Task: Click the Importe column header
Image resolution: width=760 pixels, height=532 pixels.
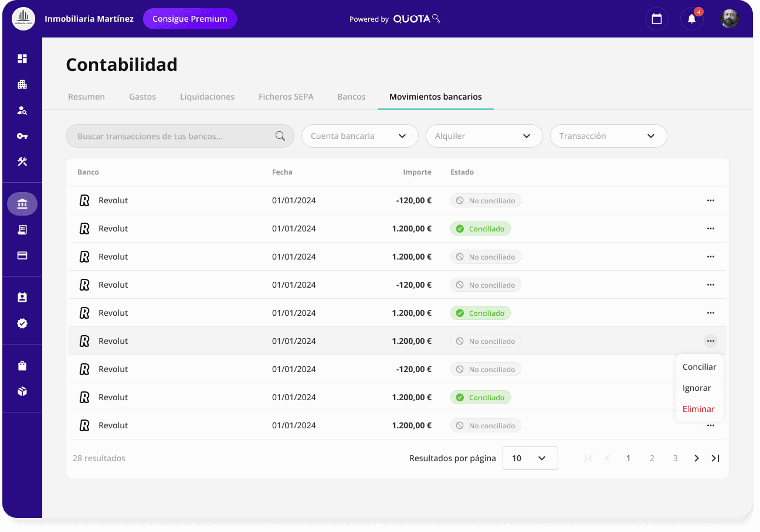Action: coord(417,172)
